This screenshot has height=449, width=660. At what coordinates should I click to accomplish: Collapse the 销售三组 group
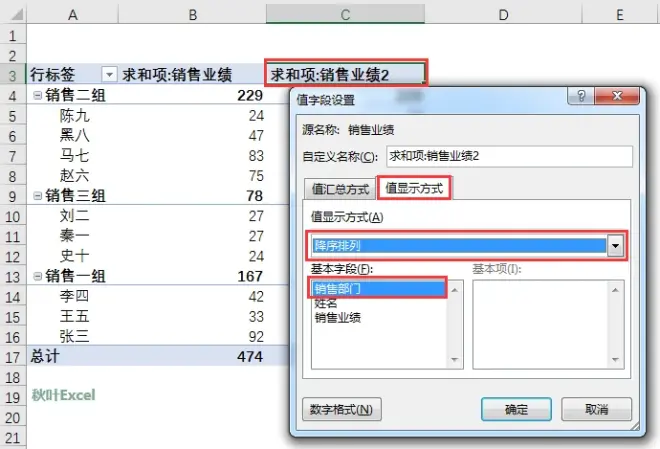(37, 196)
